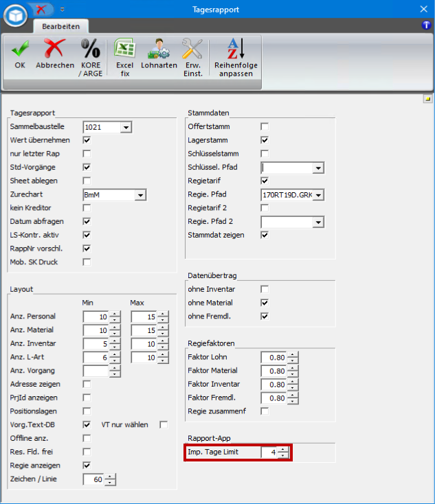This screenshot has width=435, height=504.
Task: Enable kein Kreditor checkbox
Action: 87,208
